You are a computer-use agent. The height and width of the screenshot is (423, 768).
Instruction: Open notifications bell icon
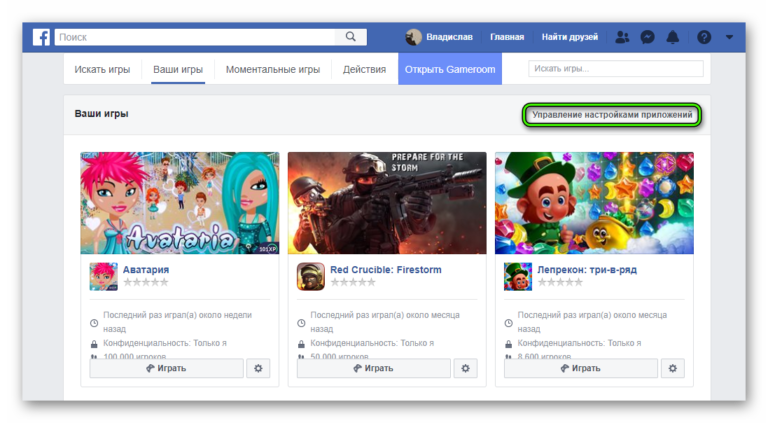point(673,37)
